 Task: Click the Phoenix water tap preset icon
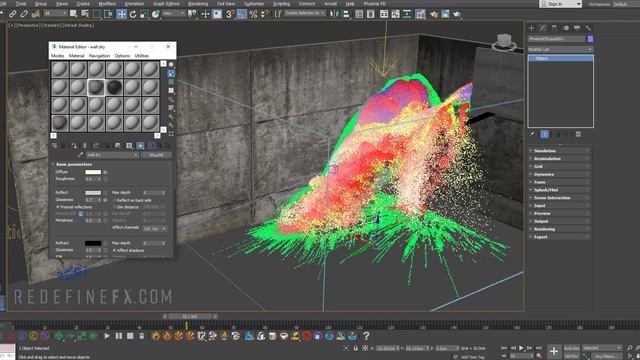(249, 336)
